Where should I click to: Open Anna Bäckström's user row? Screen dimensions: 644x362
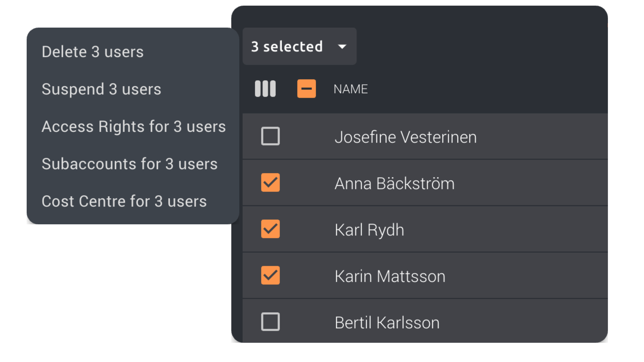[394, 184]
